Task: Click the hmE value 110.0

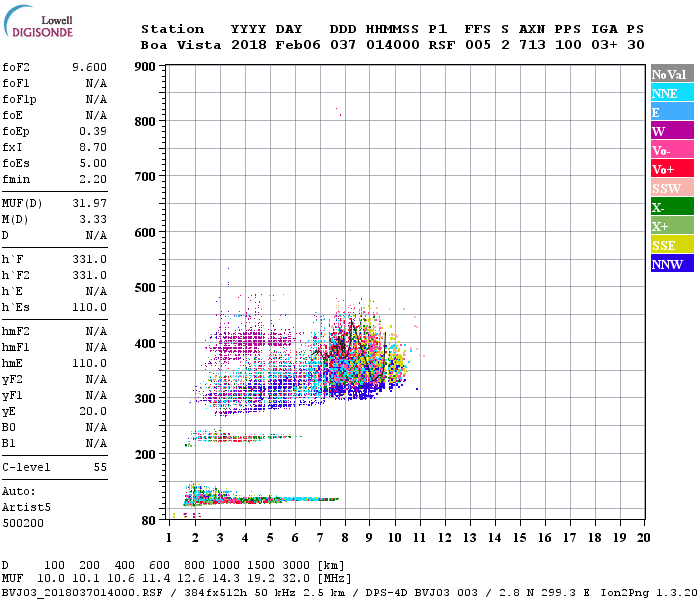Action: 89,363
